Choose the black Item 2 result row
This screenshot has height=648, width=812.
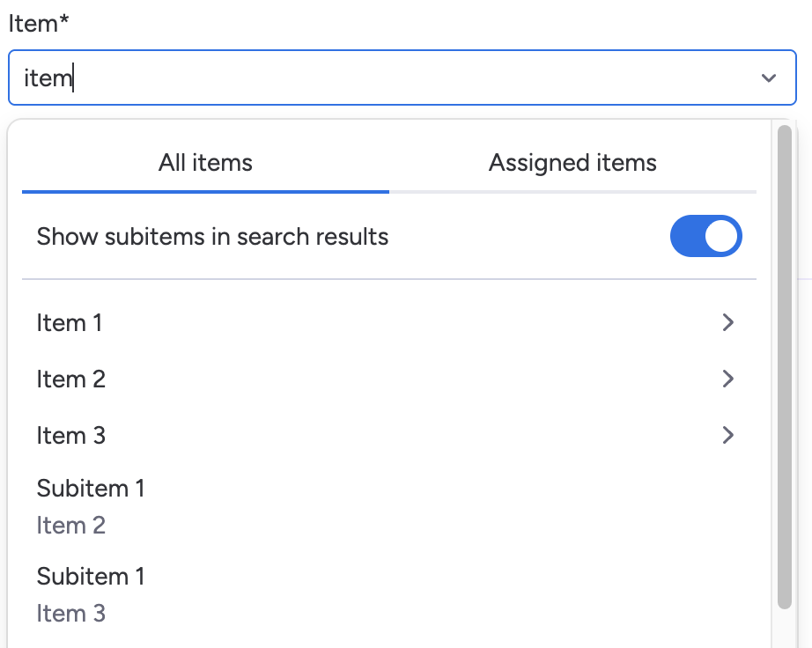click(71, 379)
